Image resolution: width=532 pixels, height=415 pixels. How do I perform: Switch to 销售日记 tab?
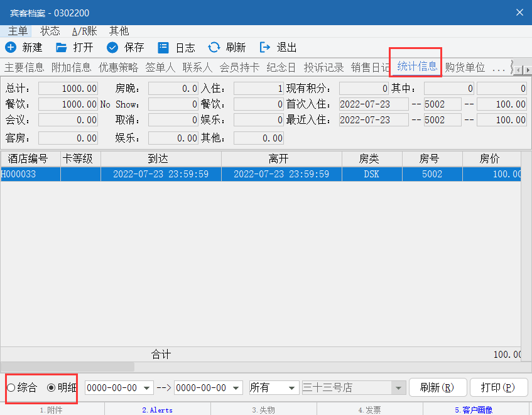point(370,67)
